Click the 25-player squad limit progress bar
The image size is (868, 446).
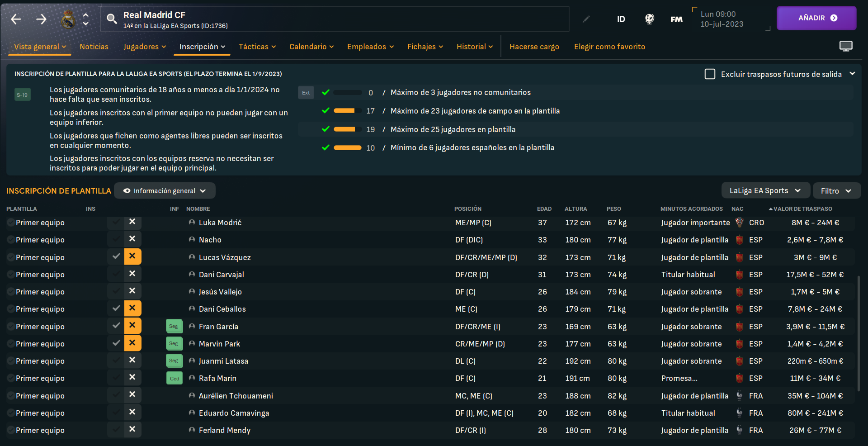347,129
